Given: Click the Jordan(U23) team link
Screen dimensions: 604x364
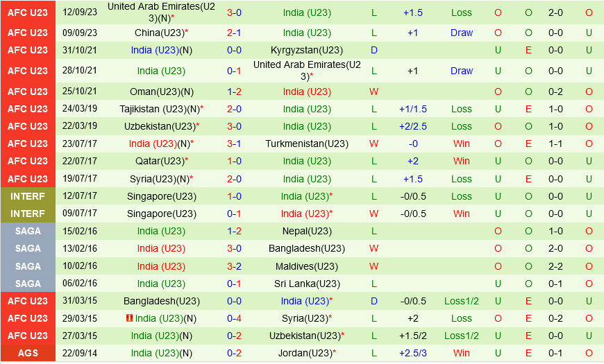Looking at the screenshot, I should [307, 353].
